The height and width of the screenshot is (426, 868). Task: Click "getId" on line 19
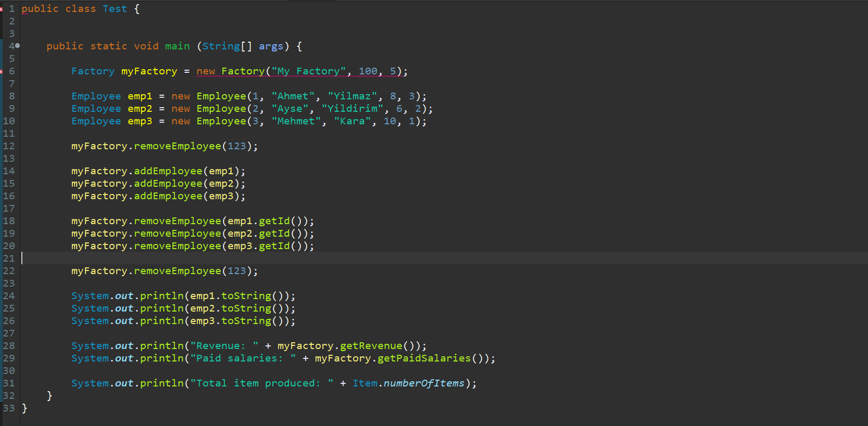(x=274, y=234)
